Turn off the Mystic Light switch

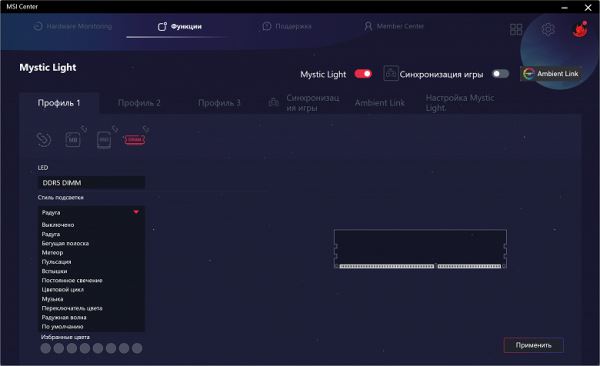tap(363, 74)
